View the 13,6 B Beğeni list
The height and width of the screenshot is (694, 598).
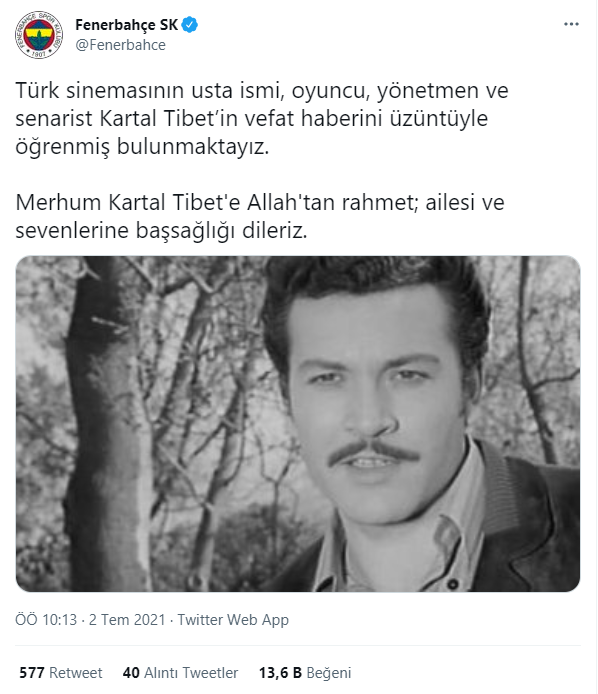point(305,673)
